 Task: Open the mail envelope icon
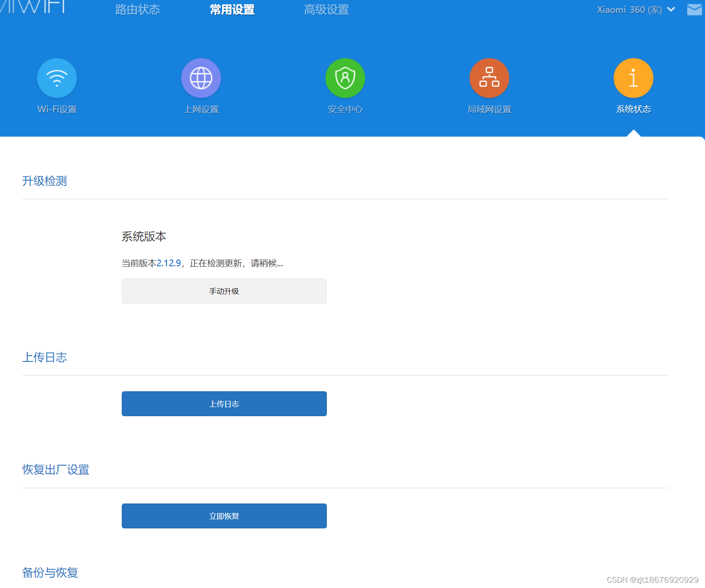coord(695,10)
